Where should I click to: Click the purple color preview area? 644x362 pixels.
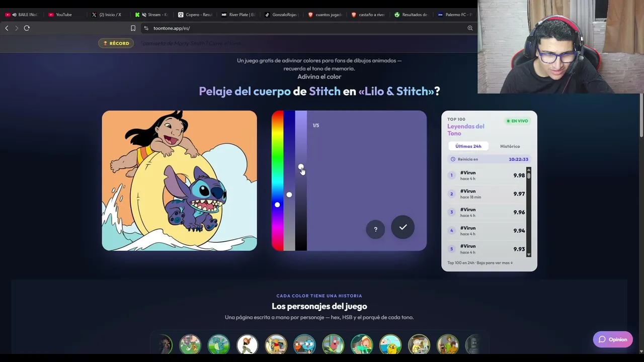(x=367, y=180)
